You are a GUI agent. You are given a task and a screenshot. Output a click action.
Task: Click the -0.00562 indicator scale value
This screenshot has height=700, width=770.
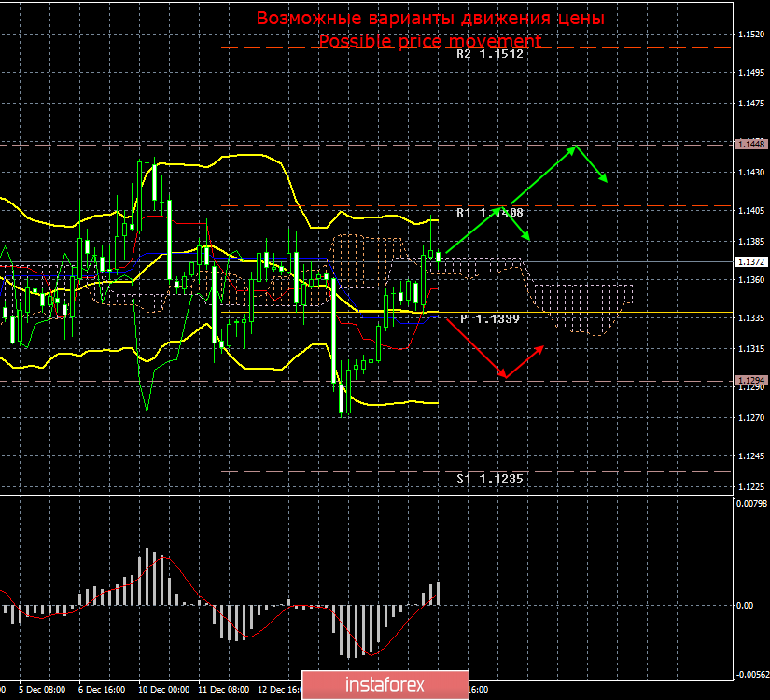tap(752, 675)
